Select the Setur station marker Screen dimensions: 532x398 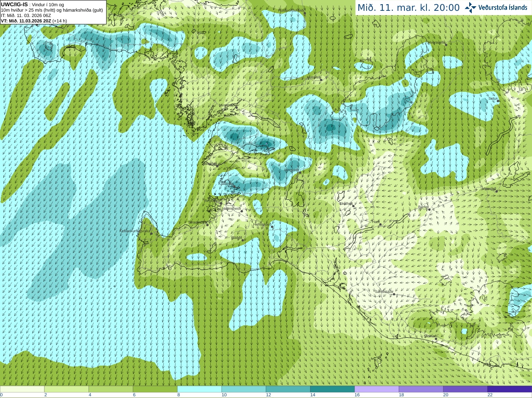pyautogui.click(x=498, y=101)
